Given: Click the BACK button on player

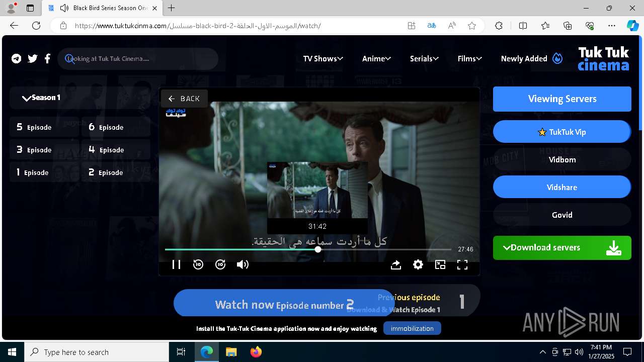Looking at the screenshot, I should [x=184, y=99].
